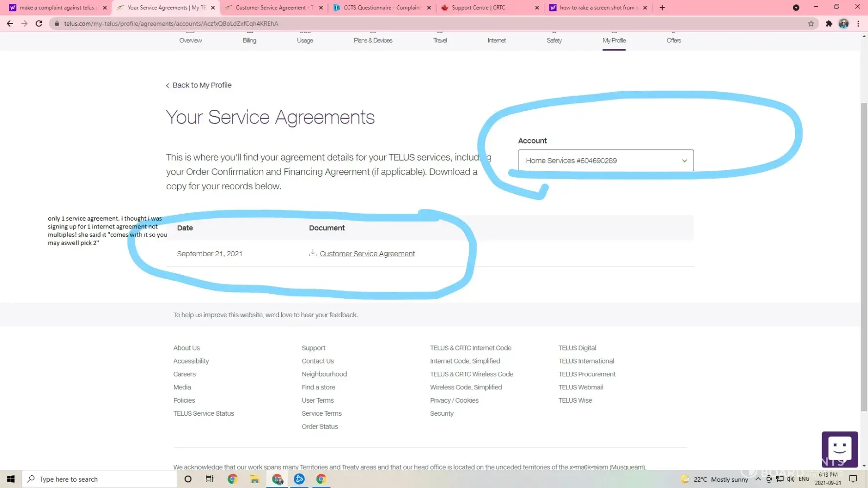The image size is (868, 488).
Task: Open Chrome three-dot menu
Action: click(x=858, y=23)
